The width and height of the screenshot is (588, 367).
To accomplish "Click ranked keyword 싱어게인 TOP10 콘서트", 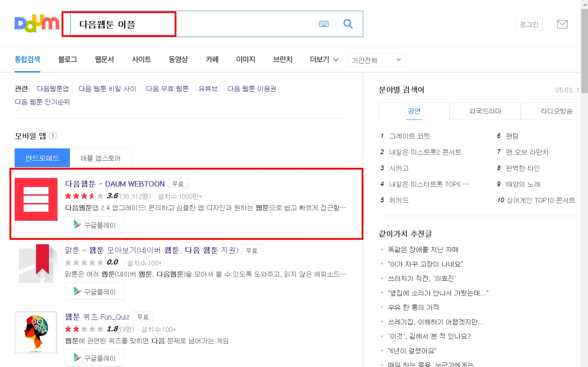I will (541, 200).
